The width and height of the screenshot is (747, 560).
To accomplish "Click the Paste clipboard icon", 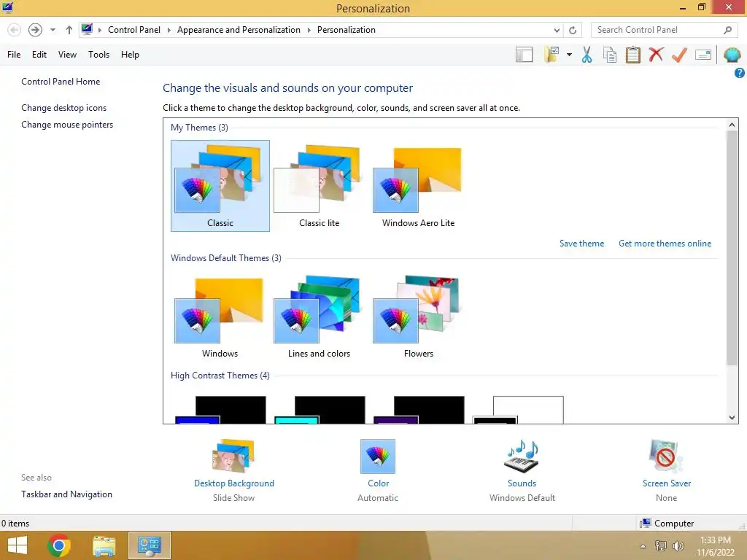I will [632, 55].
